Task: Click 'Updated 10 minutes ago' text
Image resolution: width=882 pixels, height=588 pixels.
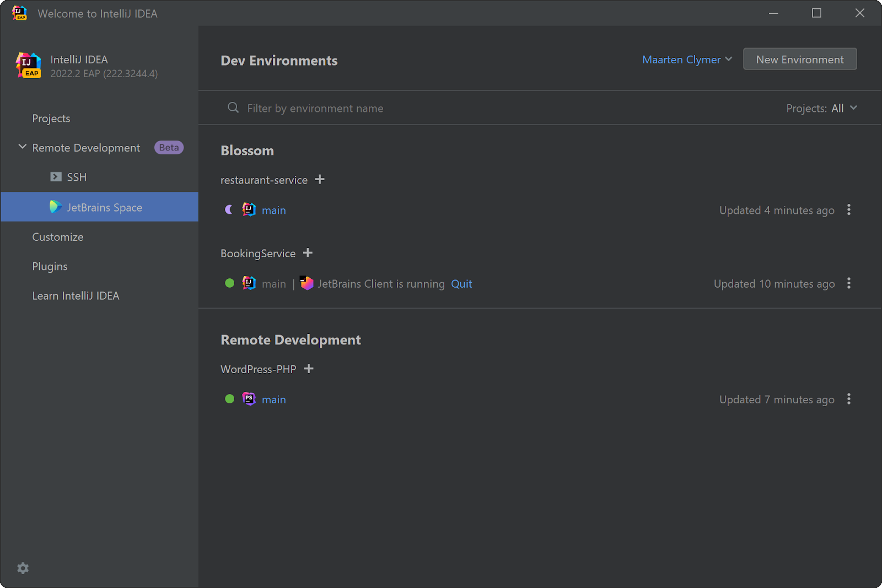Action: coord(774,284)
